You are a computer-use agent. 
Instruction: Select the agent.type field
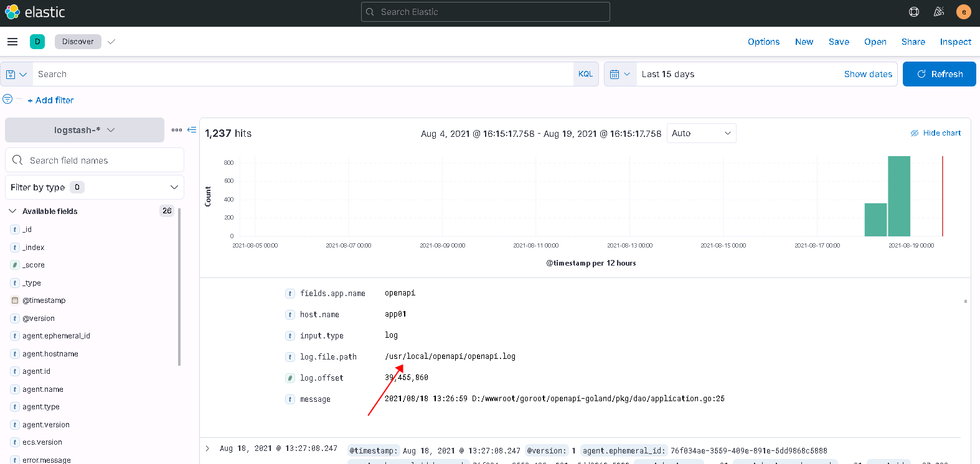[41, 407]
